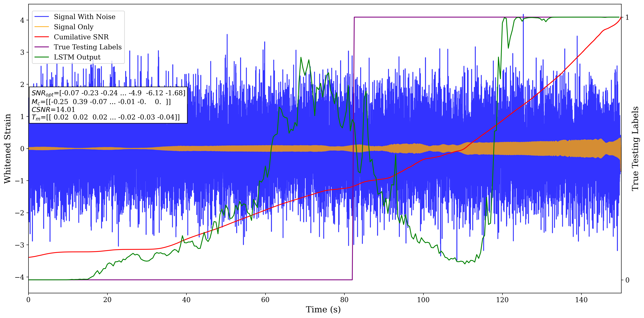Click the green LSTM Output legend line

42,57
